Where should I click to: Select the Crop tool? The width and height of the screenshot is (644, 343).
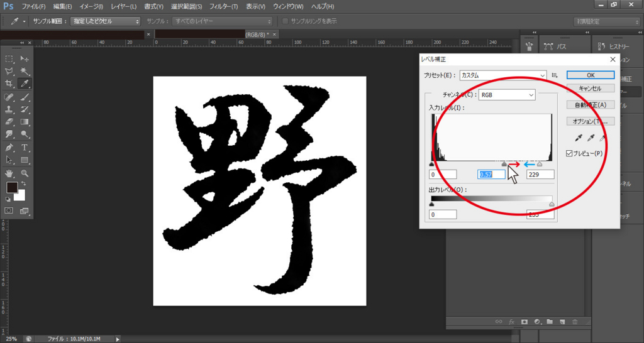[x=9, y=84]
